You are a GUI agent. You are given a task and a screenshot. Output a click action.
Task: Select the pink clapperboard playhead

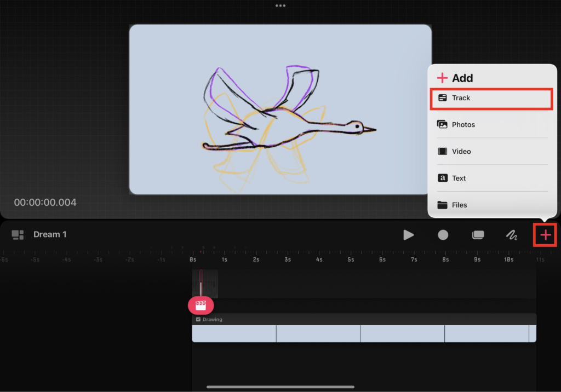click(201, 305)
